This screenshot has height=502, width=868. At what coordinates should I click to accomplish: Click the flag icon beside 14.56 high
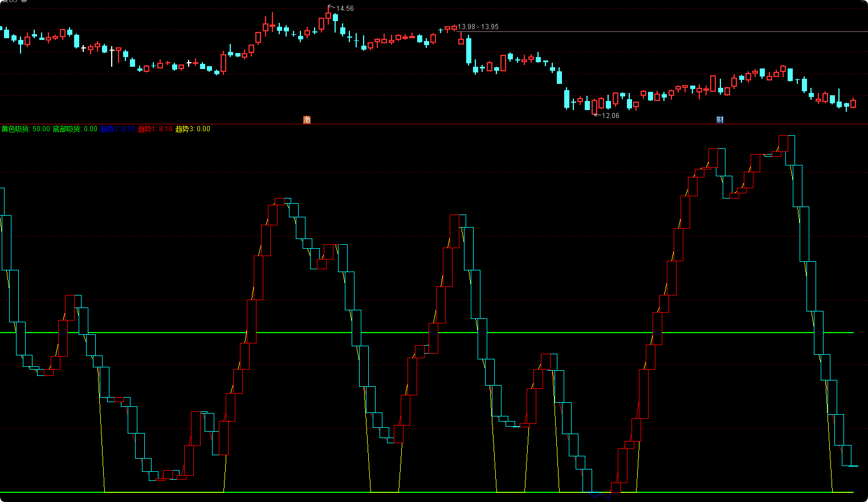coord(331,7)
